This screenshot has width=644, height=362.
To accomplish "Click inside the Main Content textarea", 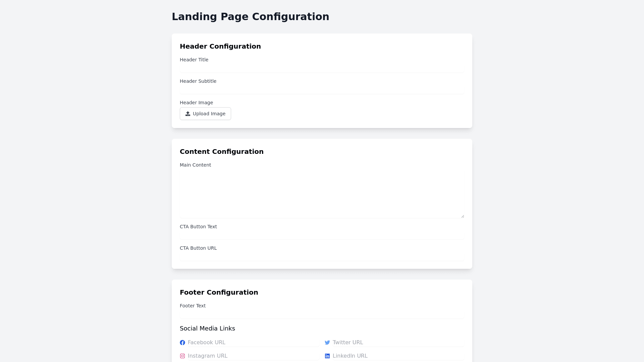I will tap(322, 194).
